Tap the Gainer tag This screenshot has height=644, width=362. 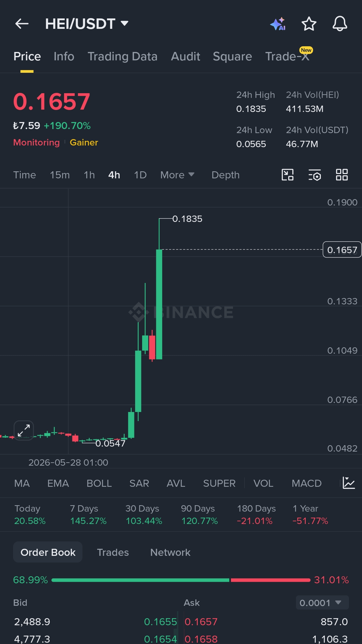click(84, 142)
